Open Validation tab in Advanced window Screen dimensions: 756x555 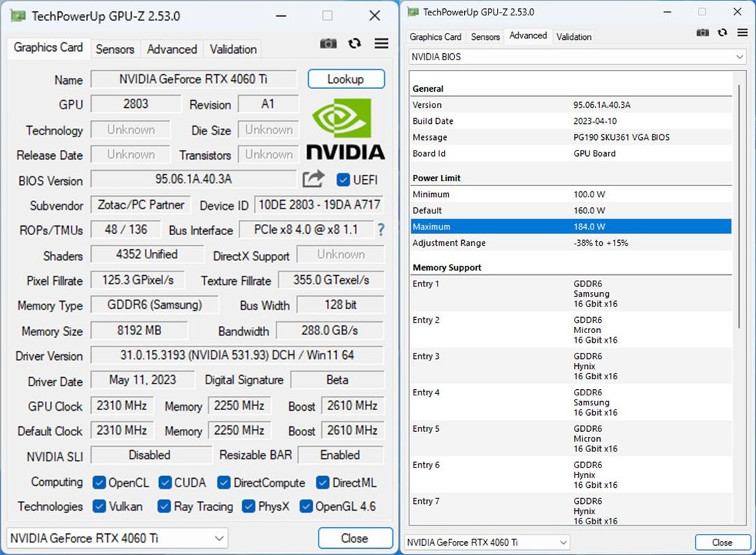coord(574,36)
